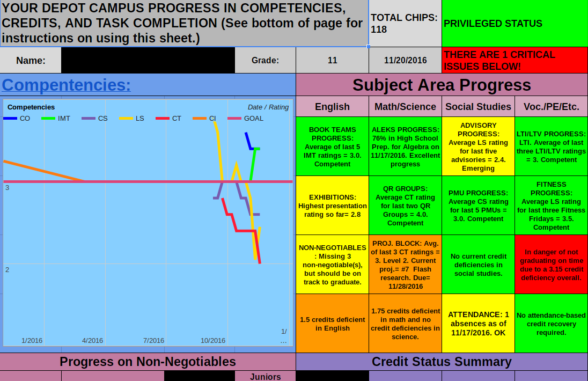Click the Subject Area Progress header

point(442,85)
